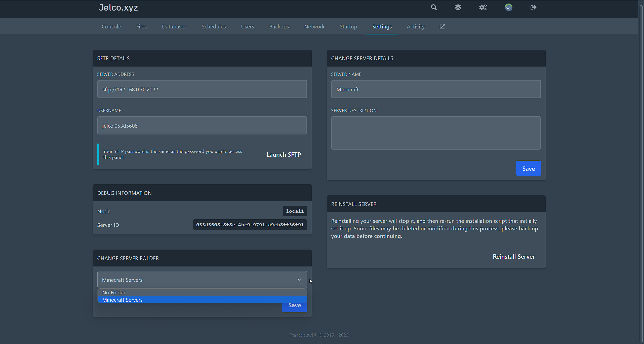Open the Files tab
Screen dimensions: 644x344
click(141, 27)
